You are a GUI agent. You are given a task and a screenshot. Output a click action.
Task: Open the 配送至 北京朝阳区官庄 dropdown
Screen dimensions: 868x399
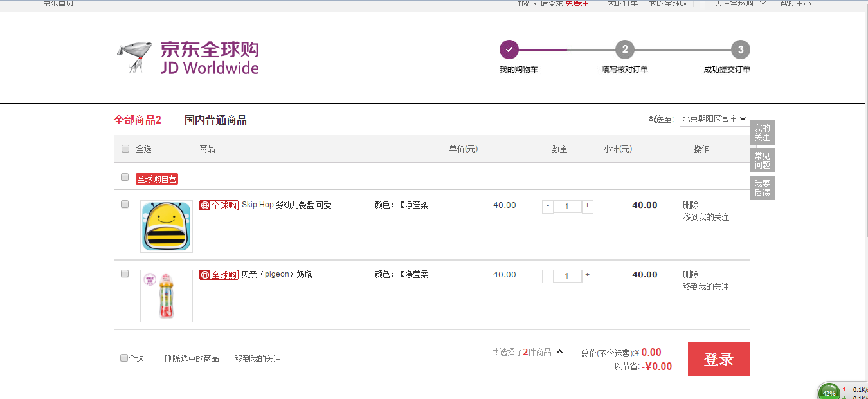[x=714, y=118]
